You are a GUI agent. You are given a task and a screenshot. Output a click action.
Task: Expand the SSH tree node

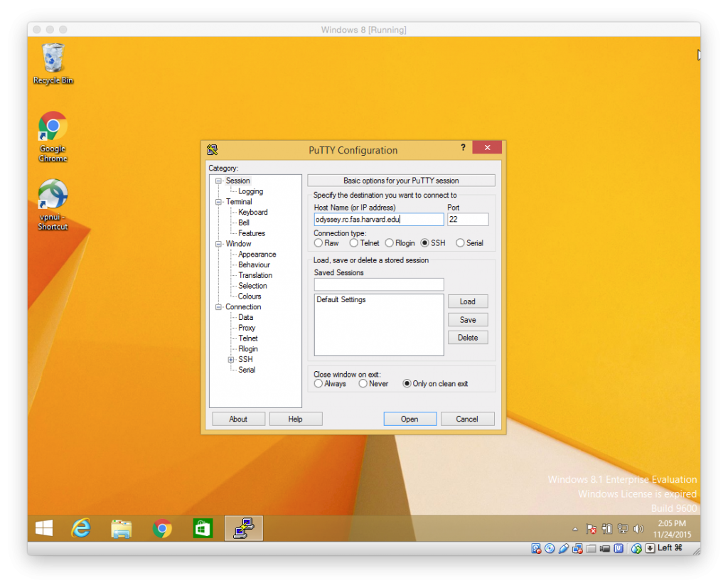[231, 360]
